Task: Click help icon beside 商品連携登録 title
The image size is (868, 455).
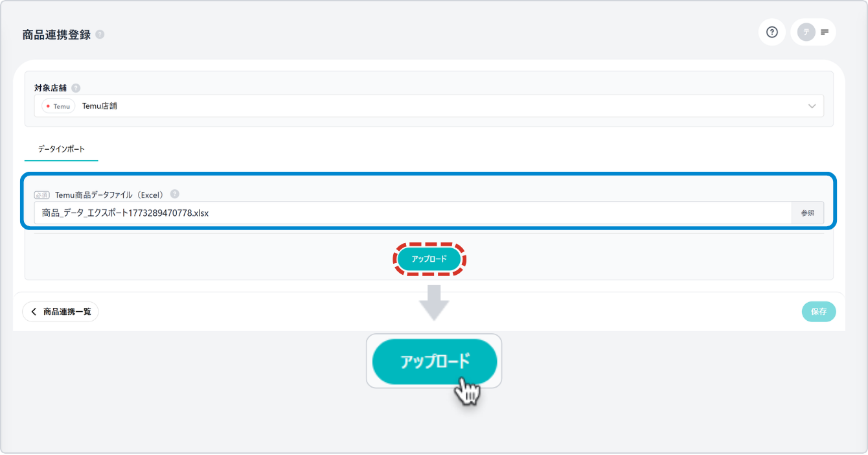Action: tap(100, 35)
